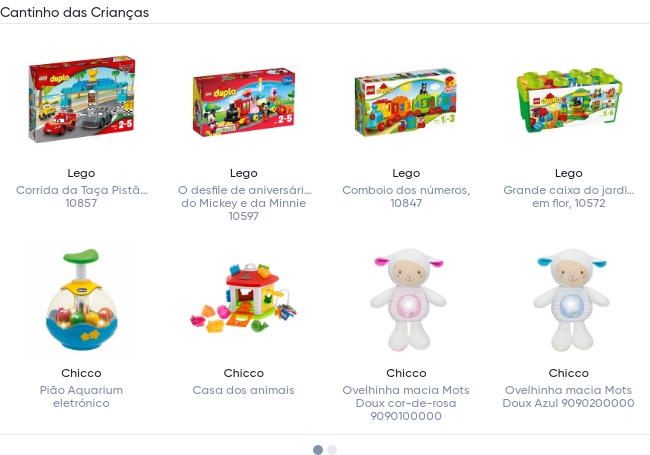
Task: Open the Mickey and Minnie Duplo box image
Action: [x=244, y=102]
